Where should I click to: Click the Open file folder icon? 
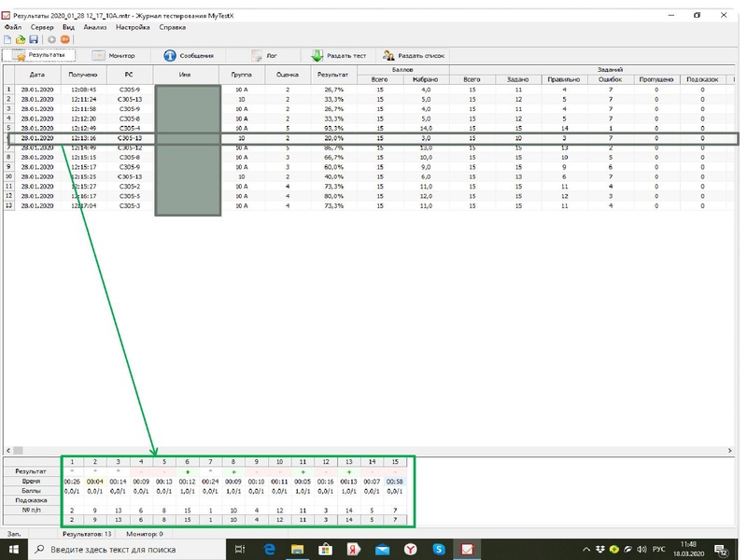click(21, 40)
